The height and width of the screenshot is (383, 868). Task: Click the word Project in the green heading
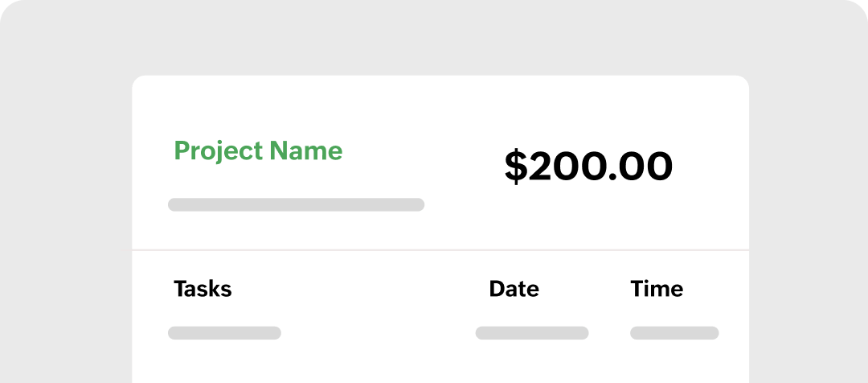click(218, 150)
